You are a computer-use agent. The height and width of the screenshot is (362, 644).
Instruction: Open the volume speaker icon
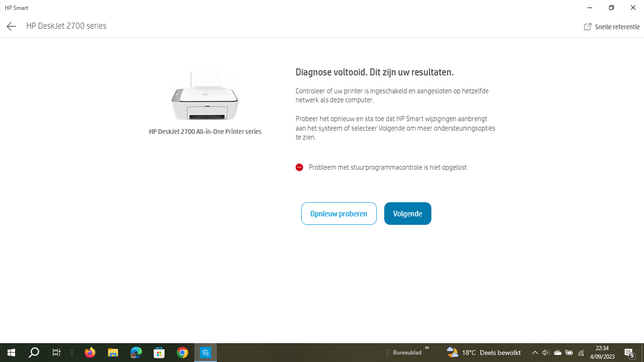(546, 353)
